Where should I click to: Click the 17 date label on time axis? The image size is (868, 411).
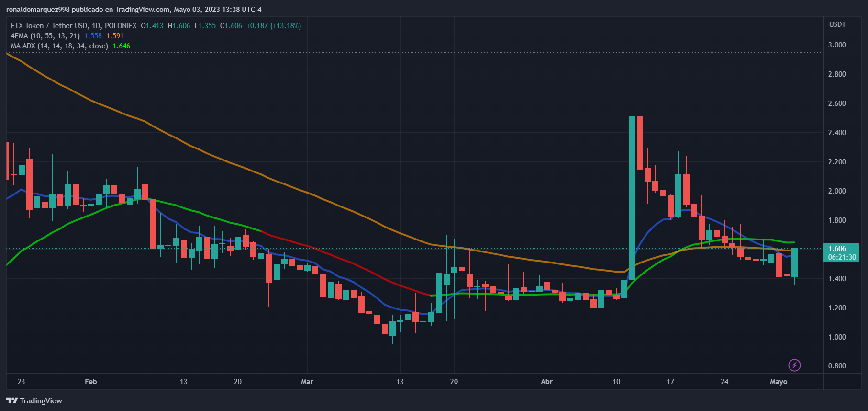[670, 382]
